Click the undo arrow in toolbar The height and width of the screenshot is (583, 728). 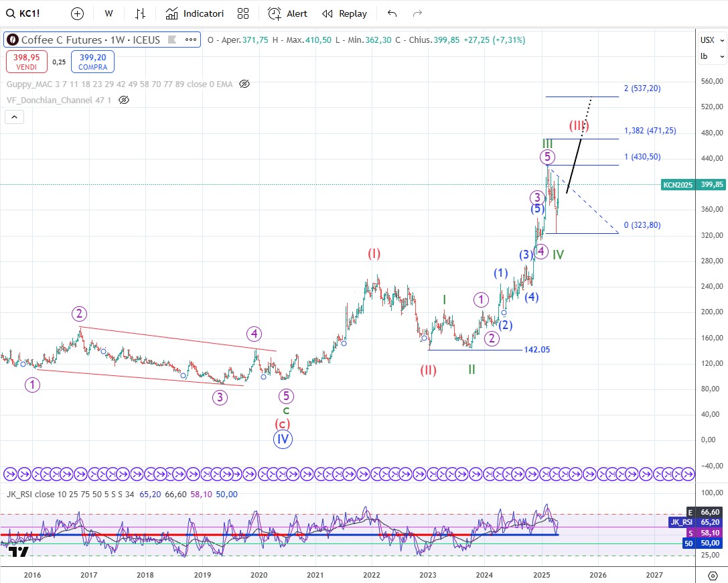(392, 13)
